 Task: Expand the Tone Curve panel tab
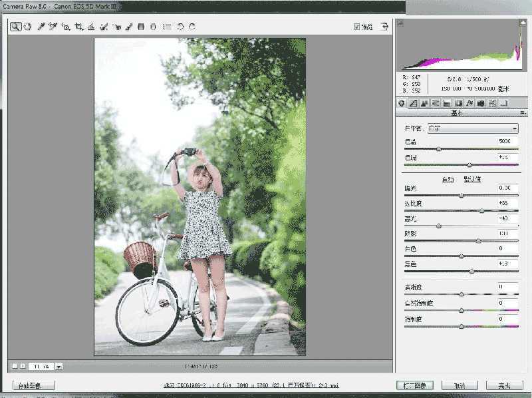414,103
